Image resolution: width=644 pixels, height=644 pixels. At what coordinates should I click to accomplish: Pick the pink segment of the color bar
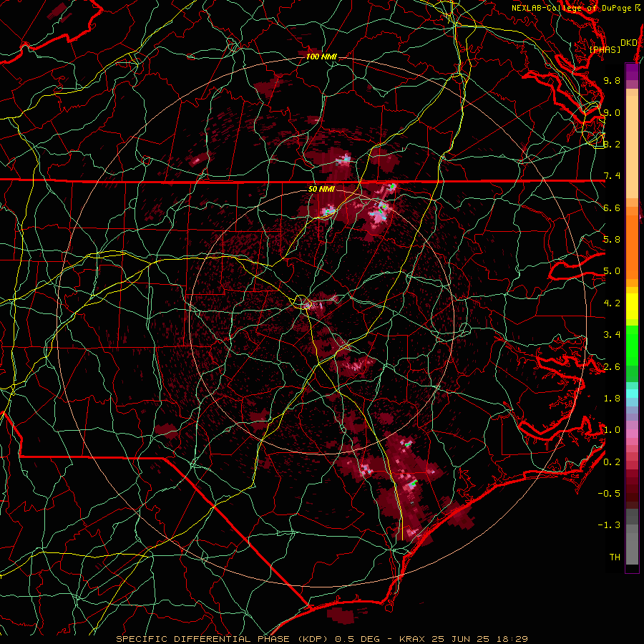tap(632, 434)
